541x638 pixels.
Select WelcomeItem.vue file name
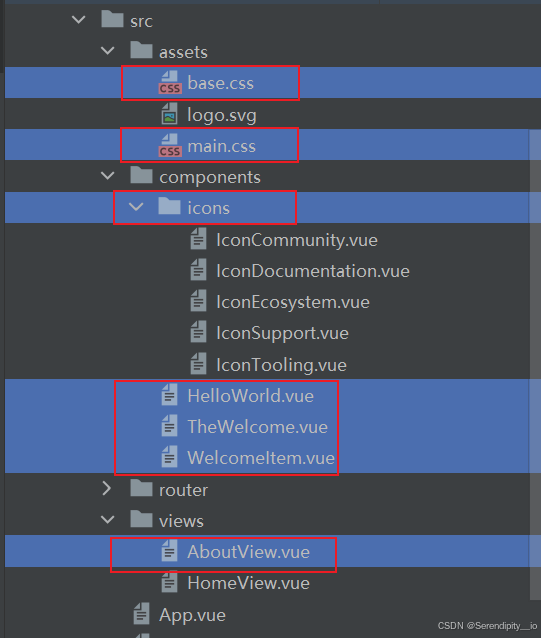tap(261, 458)
